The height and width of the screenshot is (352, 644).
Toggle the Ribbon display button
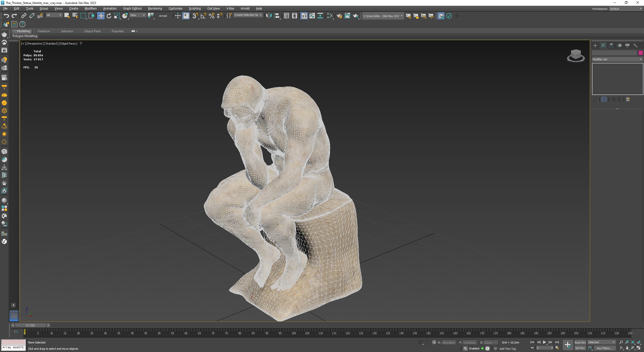[304, 16]
